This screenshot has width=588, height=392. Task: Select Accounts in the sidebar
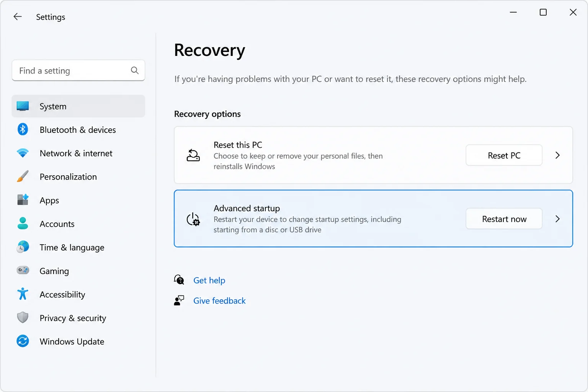78,224
